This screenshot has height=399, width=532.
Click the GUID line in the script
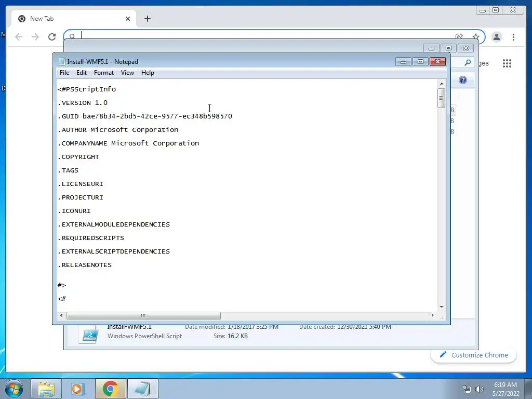point(145,116)
